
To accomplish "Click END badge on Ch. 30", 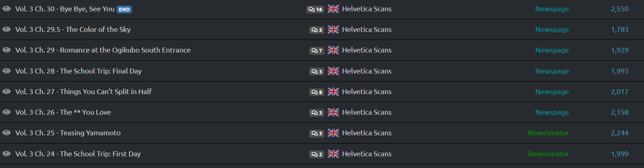I will tap(124, 9).
